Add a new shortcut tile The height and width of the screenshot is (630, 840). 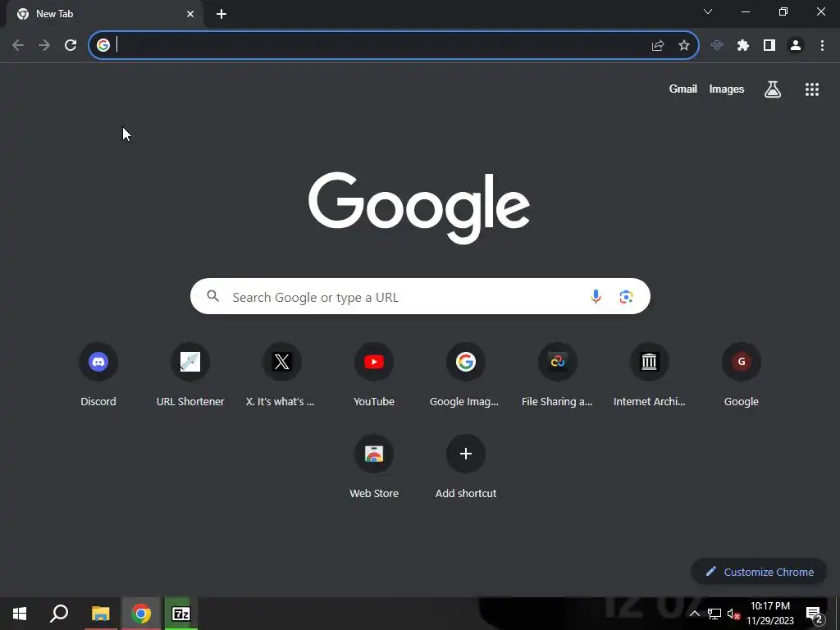[466, 467]
